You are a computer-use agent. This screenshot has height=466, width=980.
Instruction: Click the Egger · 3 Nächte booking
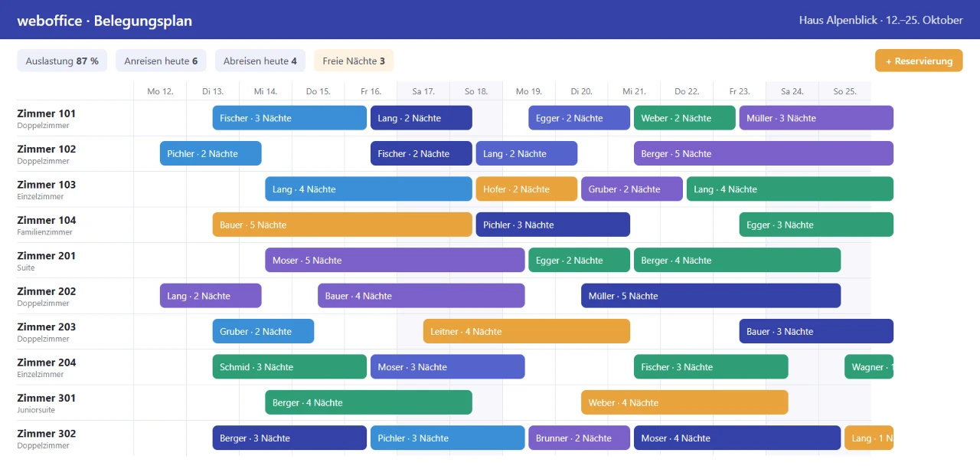[816, 225]
